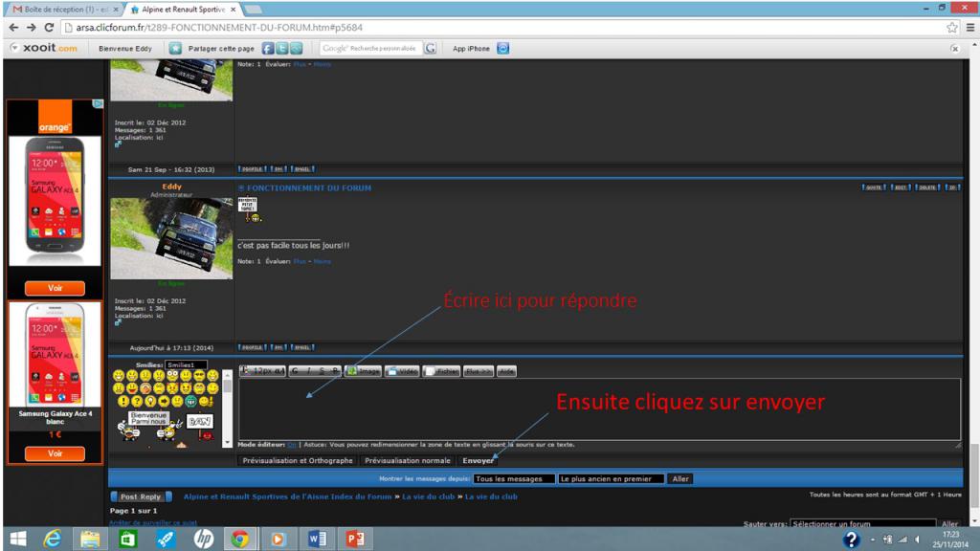Go back using the browser back arrow
Viewport: 980px width, 551px height.
click(x=13, y=28)
